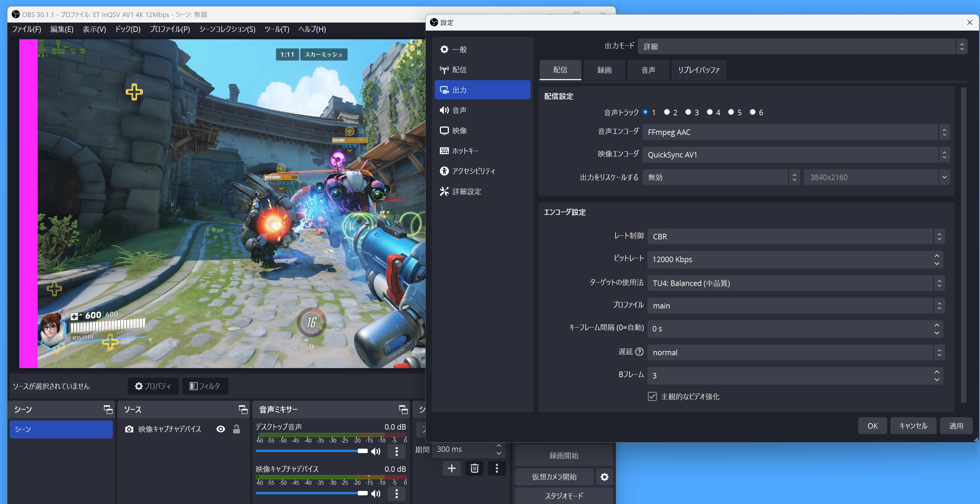Select シーン item in scenes list
980x504 pixels.
(61, 429)
